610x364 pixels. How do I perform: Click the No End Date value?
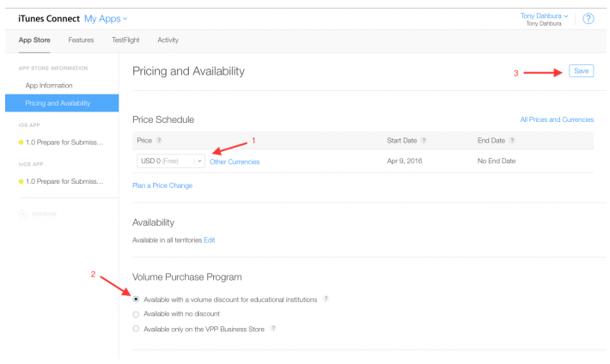[x=497, y=161]
